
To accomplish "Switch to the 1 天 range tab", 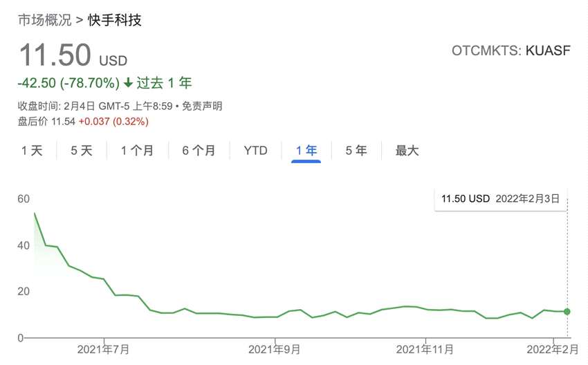I will (x=32, y=151).
